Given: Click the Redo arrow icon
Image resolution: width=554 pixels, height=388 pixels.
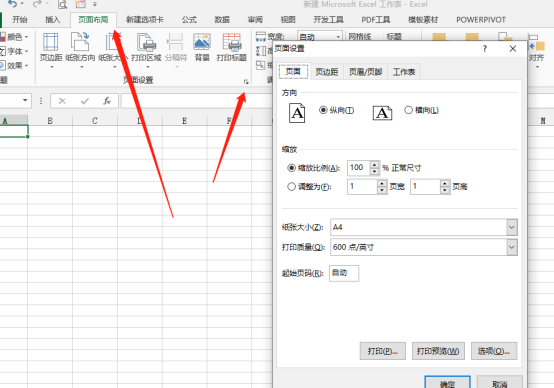Looking at the screenshot, I should (x=37, y=4).
